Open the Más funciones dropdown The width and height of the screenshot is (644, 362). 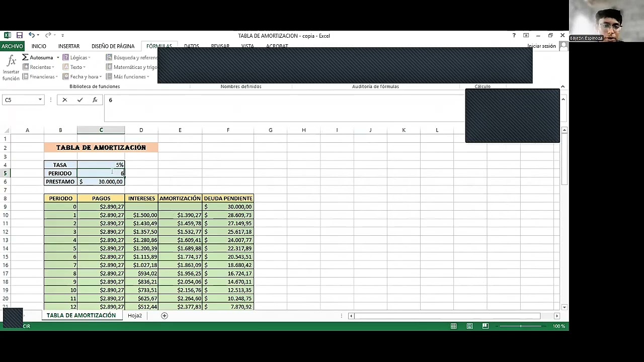[x=128, y=77]
